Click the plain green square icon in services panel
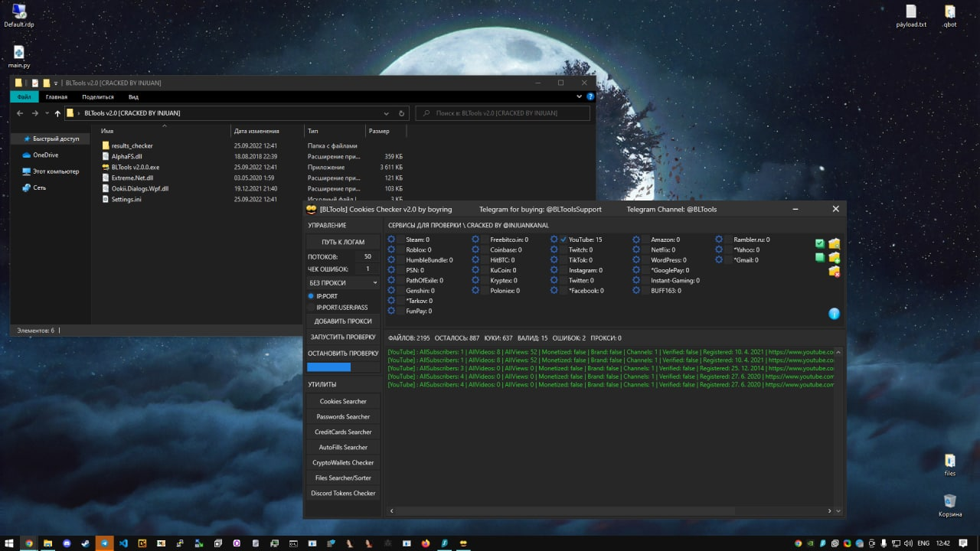This screenshot has height=551, width=980. [x=820, y=257]
